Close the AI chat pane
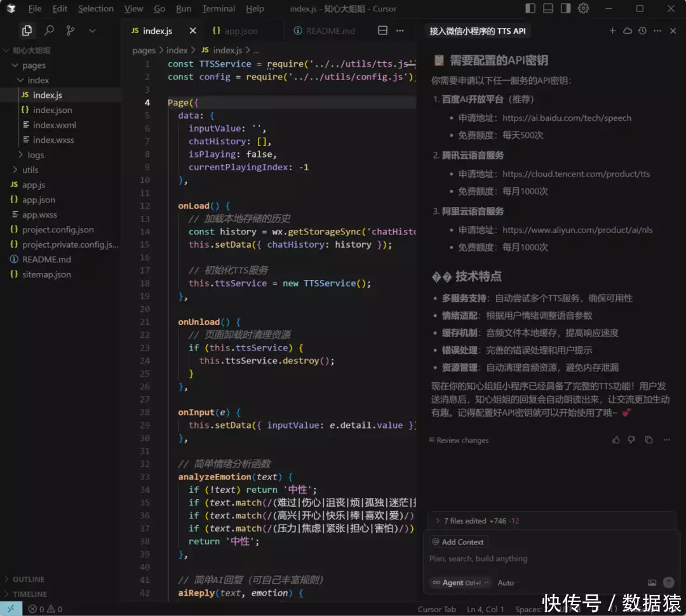 673,30
